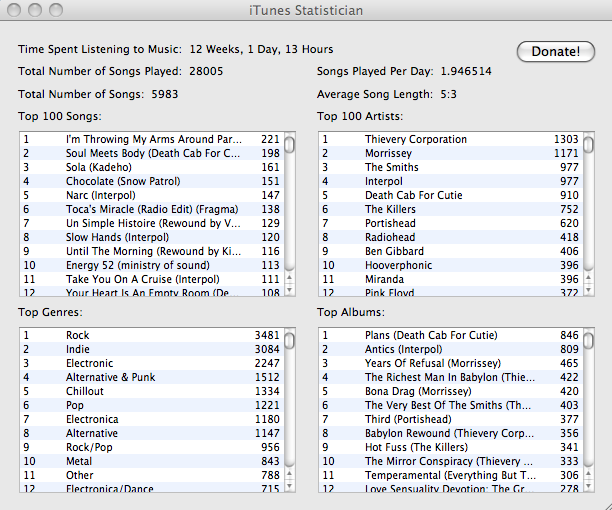Select artist "Interpol" in Top Artists list

(x=451, y=181)
